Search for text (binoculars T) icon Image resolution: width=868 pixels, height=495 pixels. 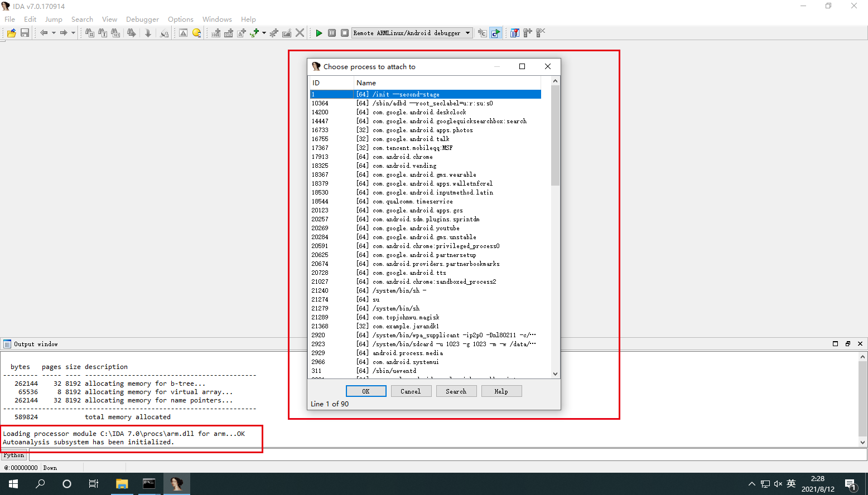103,33
